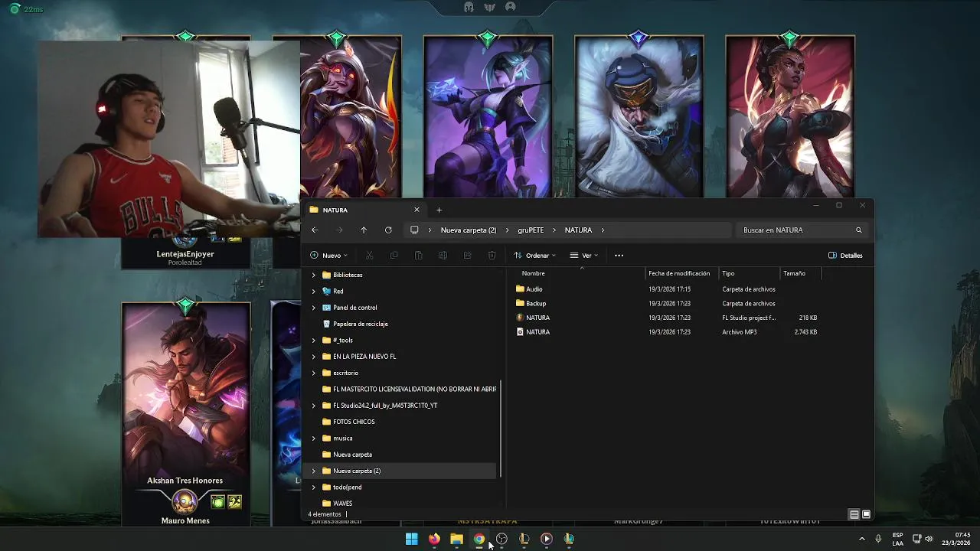Select the NATURA MP3 file

(x=537, y=332)
